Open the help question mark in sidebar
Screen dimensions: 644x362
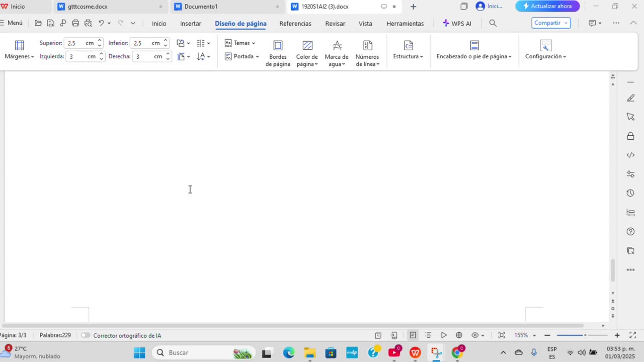pos(630,231)
